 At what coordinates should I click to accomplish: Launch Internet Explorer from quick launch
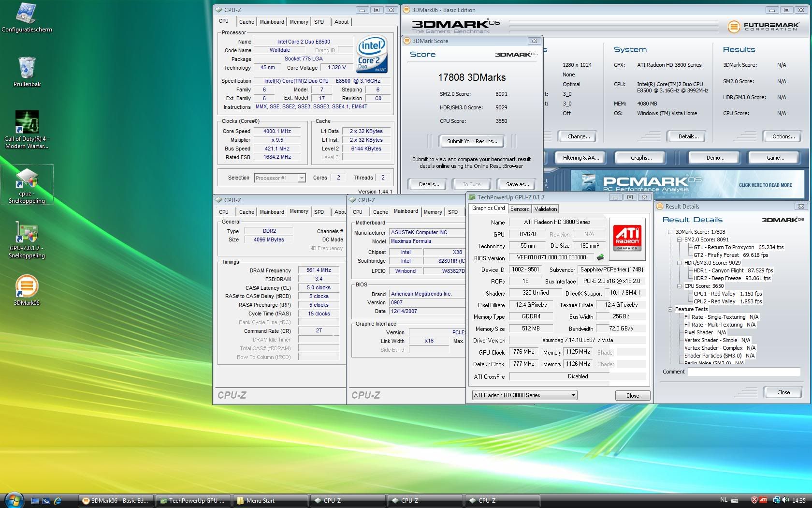(x=58, y=501)
